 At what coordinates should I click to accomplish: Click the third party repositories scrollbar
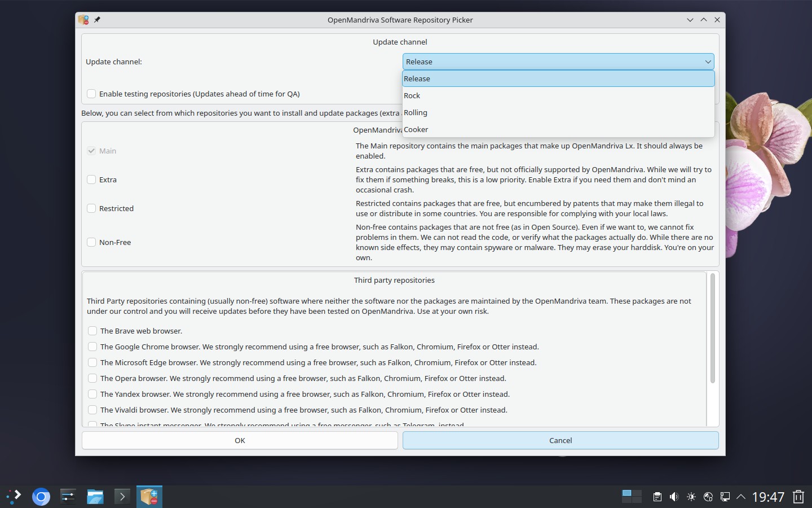click(712, 329)
